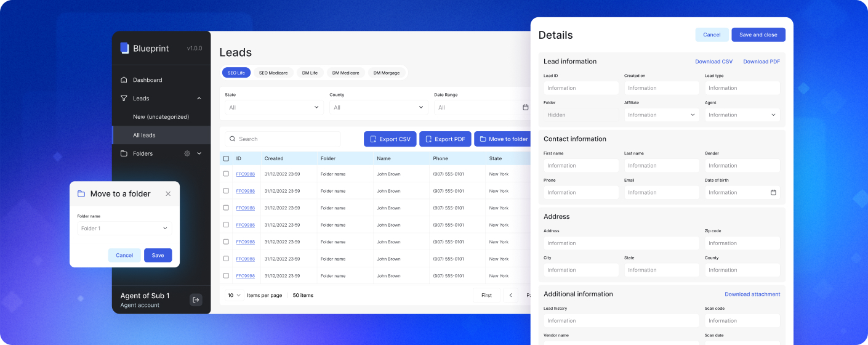
Task: Open Folders settings gear icon
Action: click(x=187, y=153)
